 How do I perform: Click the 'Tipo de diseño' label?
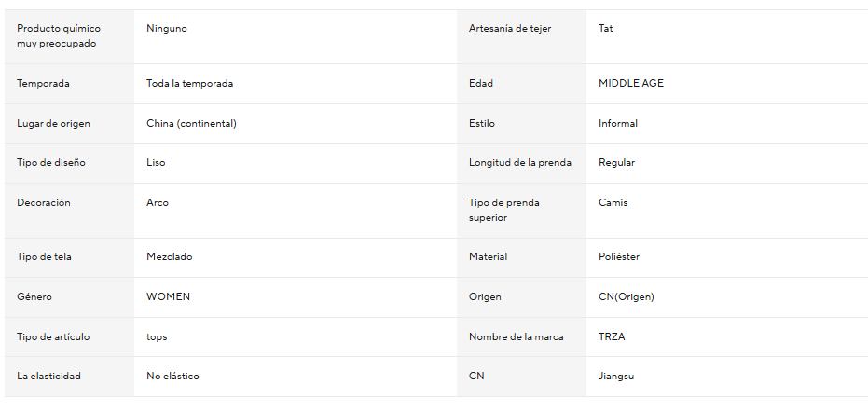pos(51,163)
